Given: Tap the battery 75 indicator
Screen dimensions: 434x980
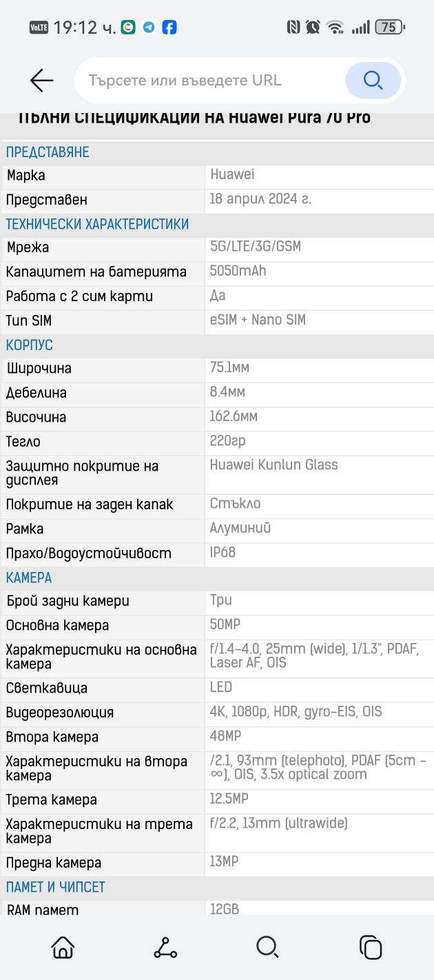Looking at the screenshot, I should [x=390, y=28].
